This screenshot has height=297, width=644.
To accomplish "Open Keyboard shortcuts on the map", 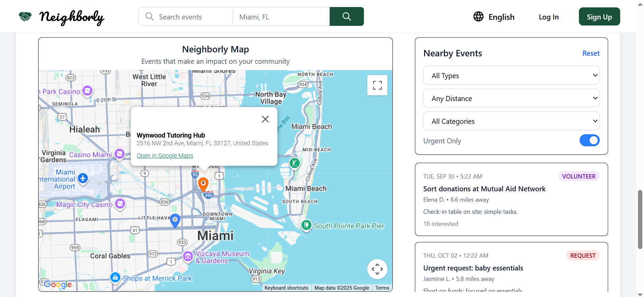I will tap(286, 288).
